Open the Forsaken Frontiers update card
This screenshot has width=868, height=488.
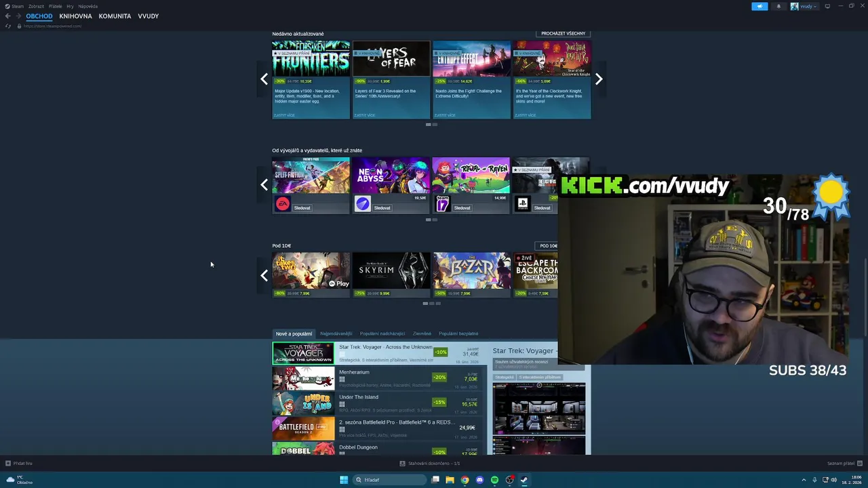click(x=311, y=80)
